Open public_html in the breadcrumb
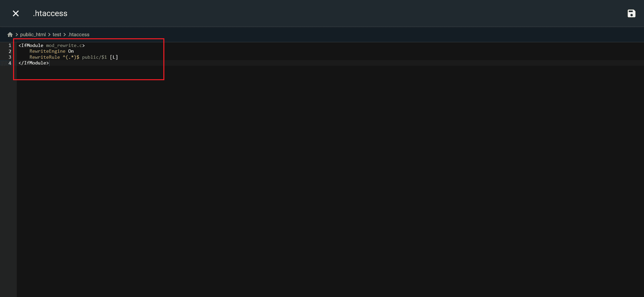This screenshot has height=297, width=644. [33, 35]
